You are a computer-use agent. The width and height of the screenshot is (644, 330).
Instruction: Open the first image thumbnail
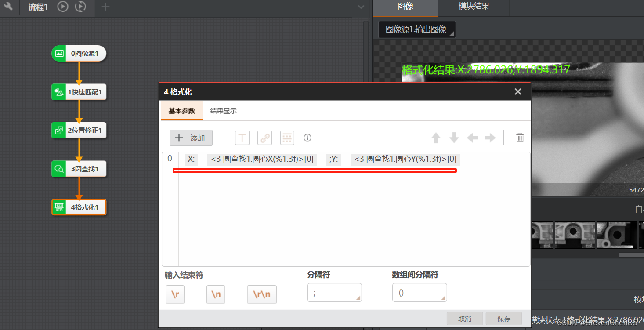[x=542, y=235]
